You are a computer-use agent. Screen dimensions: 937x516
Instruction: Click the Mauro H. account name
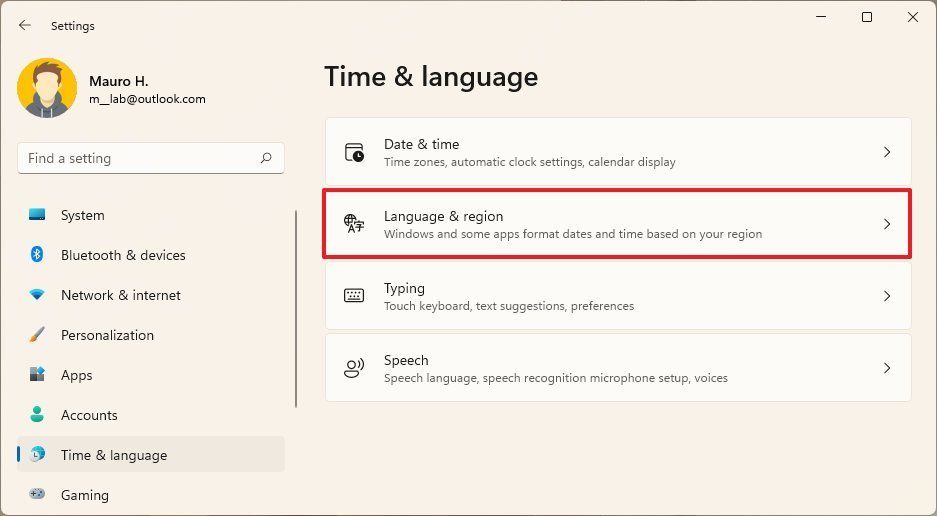[118, 81]
